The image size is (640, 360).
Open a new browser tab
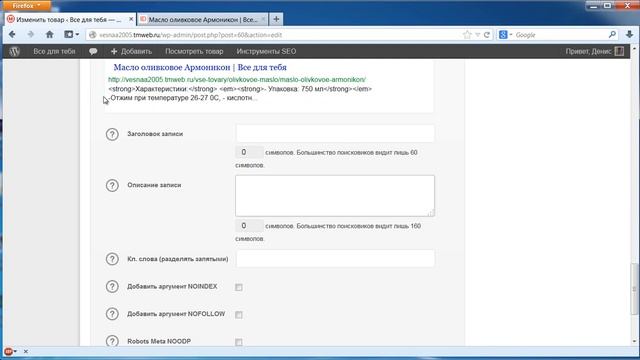coord(276,19)
